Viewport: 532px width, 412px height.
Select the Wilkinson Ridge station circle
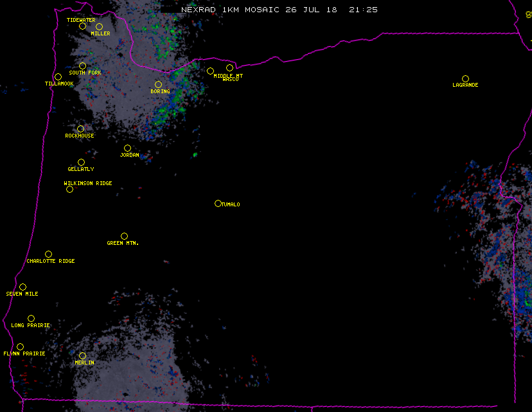tap(69, 189)
